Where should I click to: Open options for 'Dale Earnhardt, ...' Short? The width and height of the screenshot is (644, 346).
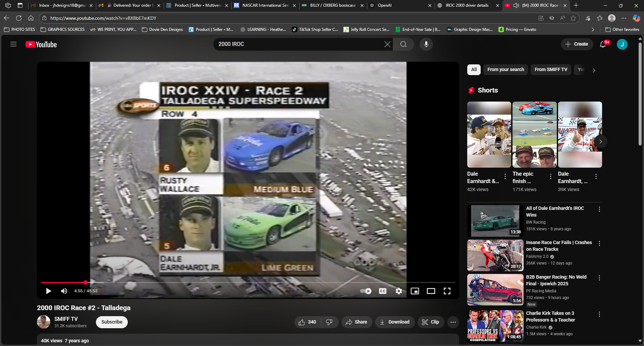point(596,176)
